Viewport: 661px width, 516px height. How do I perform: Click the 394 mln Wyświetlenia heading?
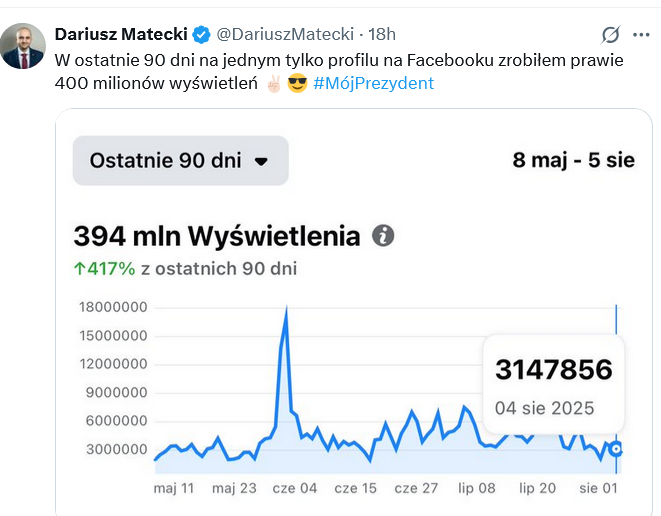pyautogui.click(x=216, y=236)
